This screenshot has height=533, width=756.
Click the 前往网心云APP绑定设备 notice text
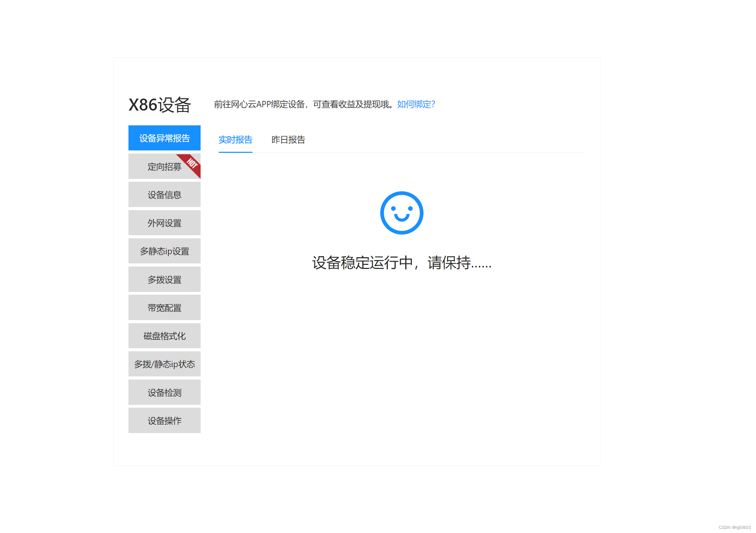[304, 104]
